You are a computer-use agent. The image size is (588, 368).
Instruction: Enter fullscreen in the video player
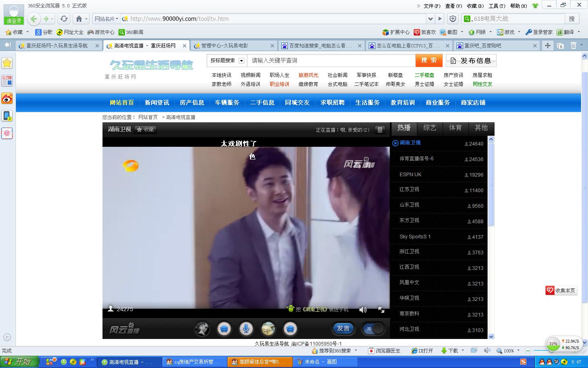coord(381,310)
